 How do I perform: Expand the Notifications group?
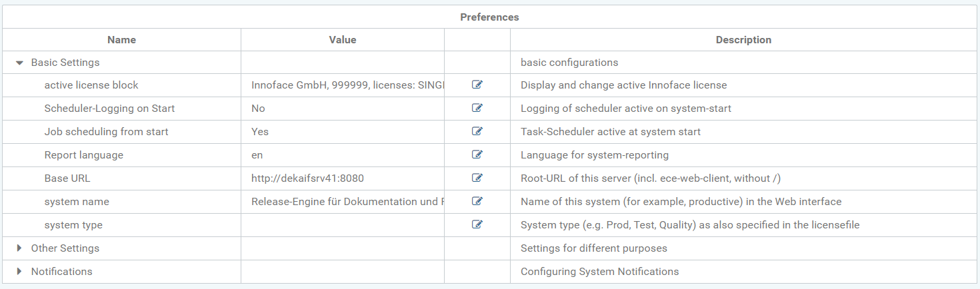point(19,271)
